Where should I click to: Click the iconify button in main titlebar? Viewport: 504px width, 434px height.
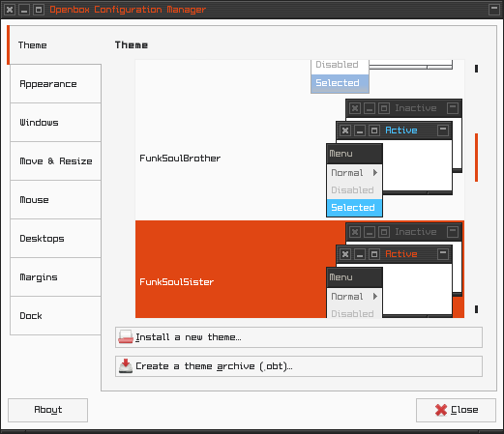24,10
